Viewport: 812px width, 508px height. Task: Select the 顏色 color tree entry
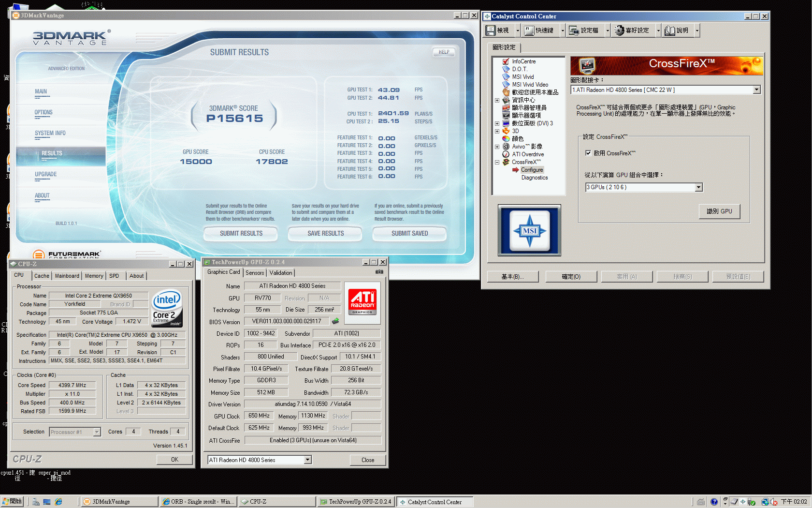click(518, 139)
